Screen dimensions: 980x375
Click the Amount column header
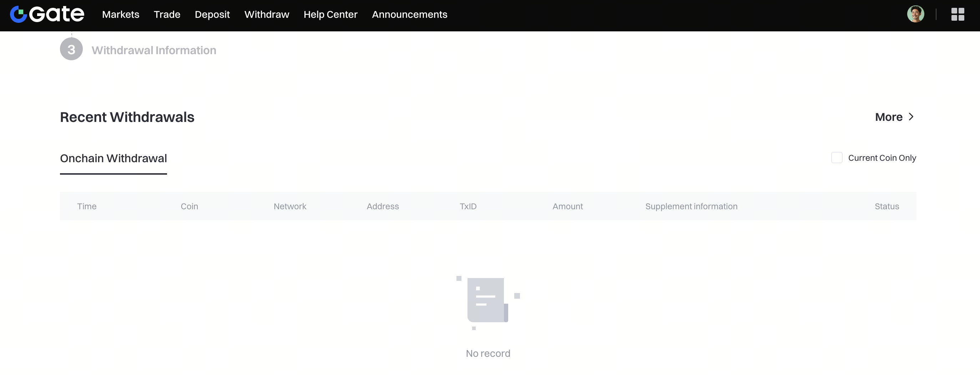point(567,206)
